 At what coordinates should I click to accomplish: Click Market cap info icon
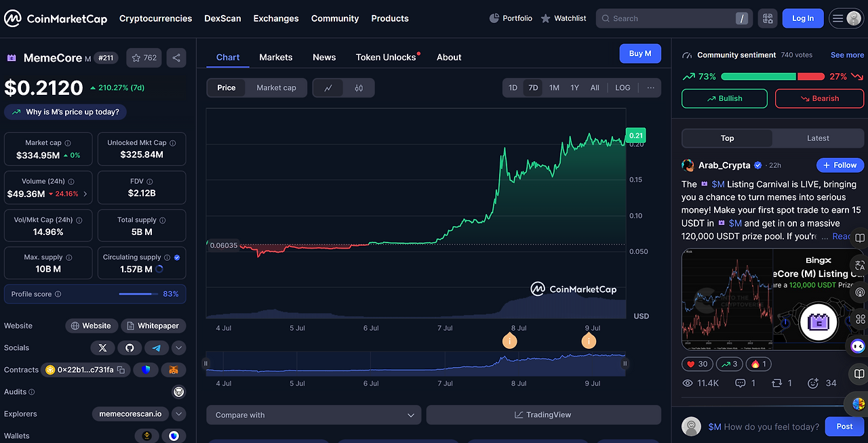tap(68, 143)
